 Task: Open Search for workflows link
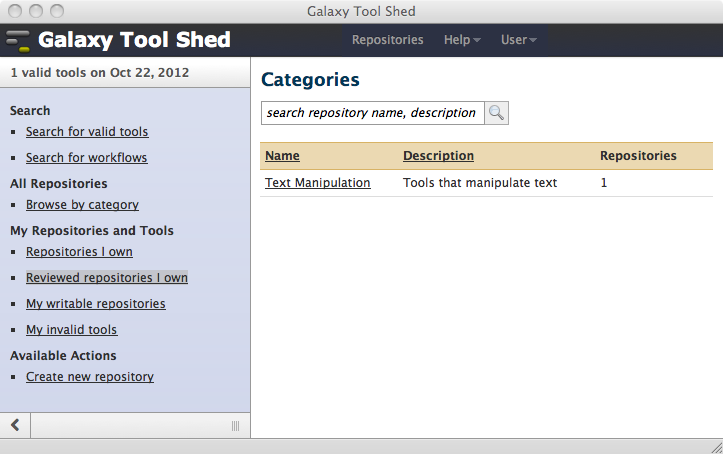point(86,158)
